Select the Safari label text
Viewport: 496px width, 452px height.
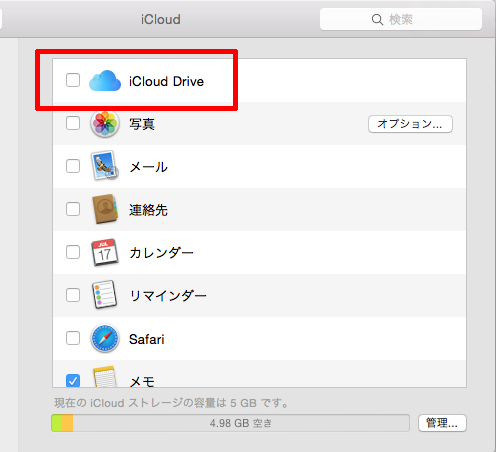coord(147,339)
